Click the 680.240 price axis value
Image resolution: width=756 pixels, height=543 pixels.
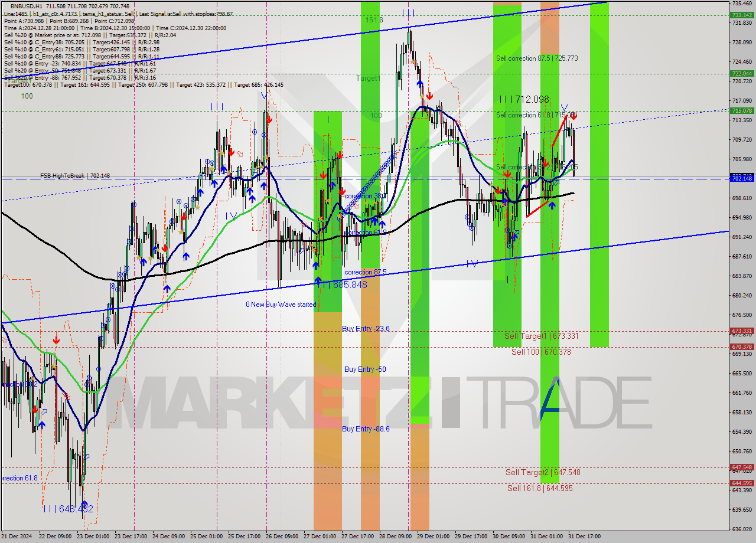pyautogui.click(x=742, y=296)
